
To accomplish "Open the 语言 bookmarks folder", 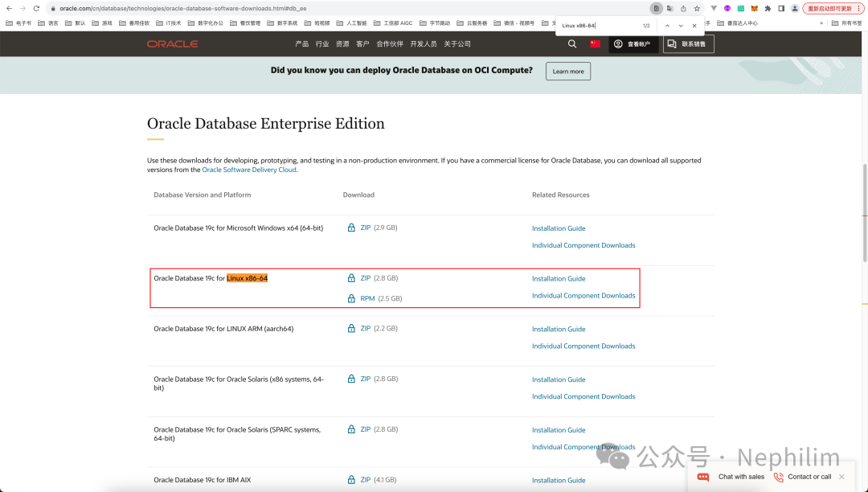I will point(48,23).
